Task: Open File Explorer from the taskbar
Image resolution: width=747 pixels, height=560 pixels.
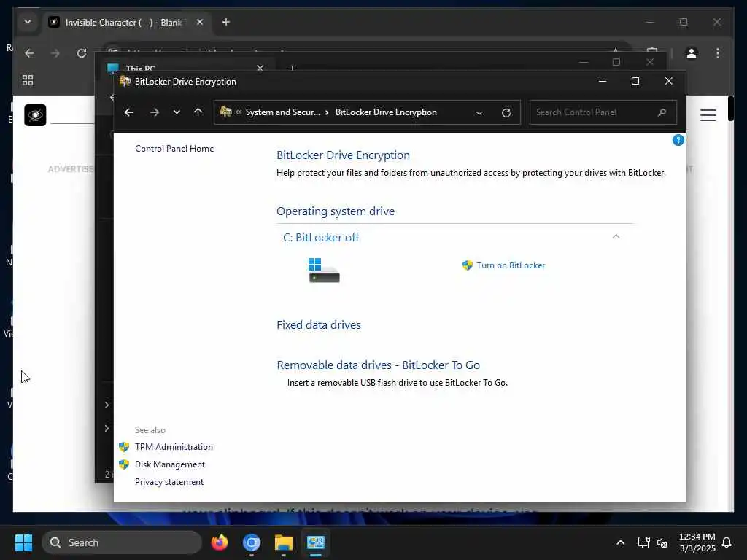Action: (284, 542)
